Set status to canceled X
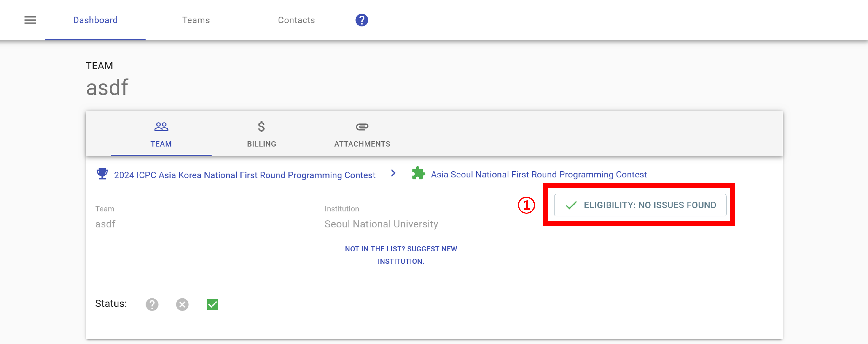Image resolution: width=868 pixels, height=344 pixels. 182,304
